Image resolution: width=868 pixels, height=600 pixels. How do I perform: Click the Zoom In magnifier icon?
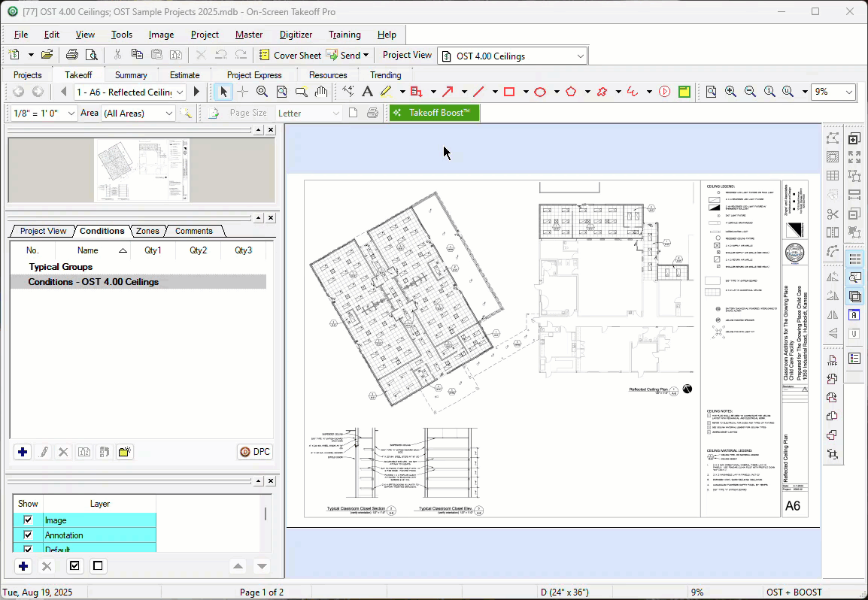coord(730,92)
